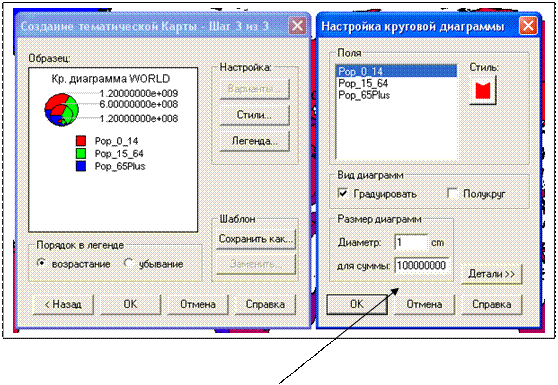
Task: Click the 1.20000000e+008 legend value
Action: (138, 118)
